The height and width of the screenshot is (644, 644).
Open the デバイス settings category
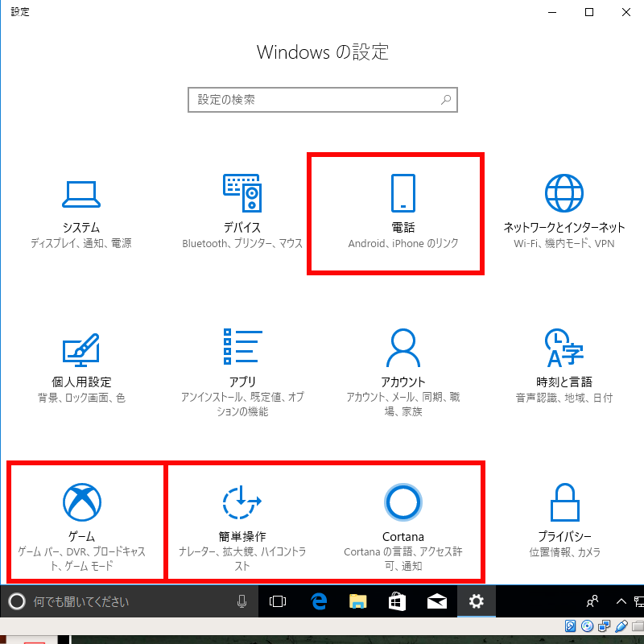click(x=242, y=193)
